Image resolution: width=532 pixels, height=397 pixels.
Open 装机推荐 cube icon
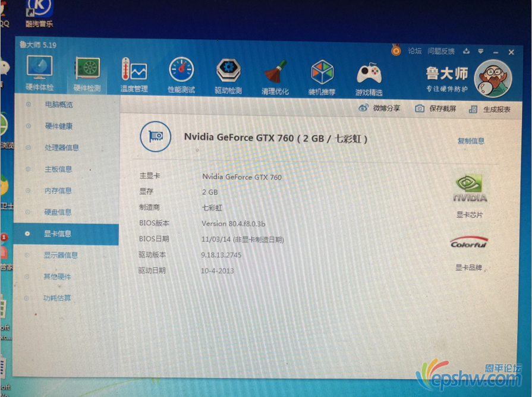(322, 78)
